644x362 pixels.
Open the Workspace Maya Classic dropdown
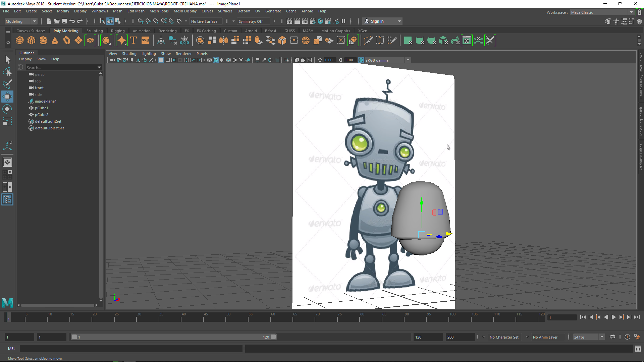tap(602, 12)
